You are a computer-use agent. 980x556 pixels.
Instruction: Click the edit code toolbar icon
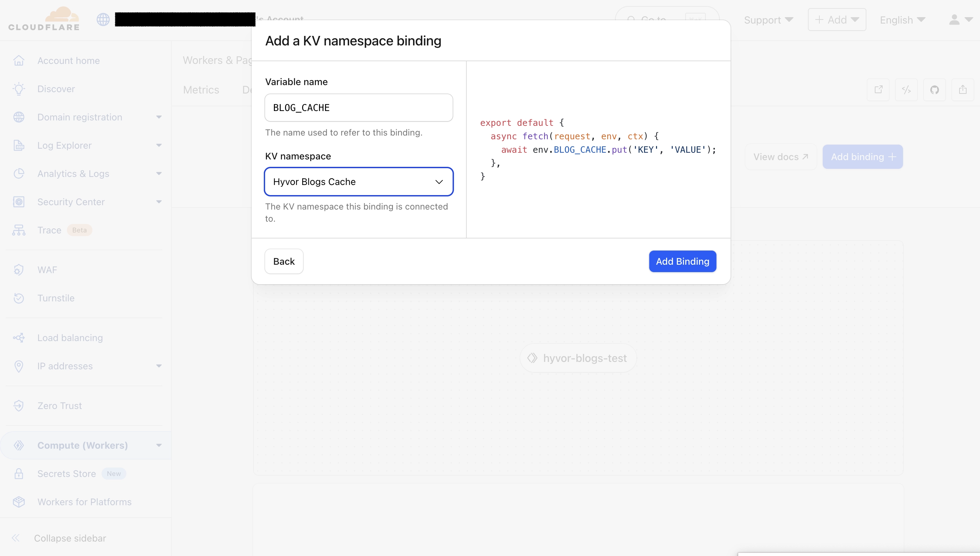(906, 90)
